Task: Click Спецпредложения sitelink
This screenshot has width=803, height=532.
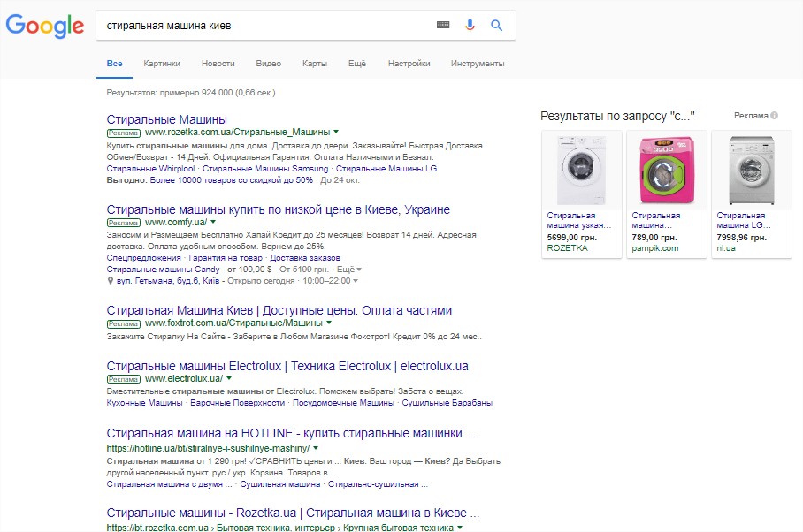Action: tap(144, 258)
